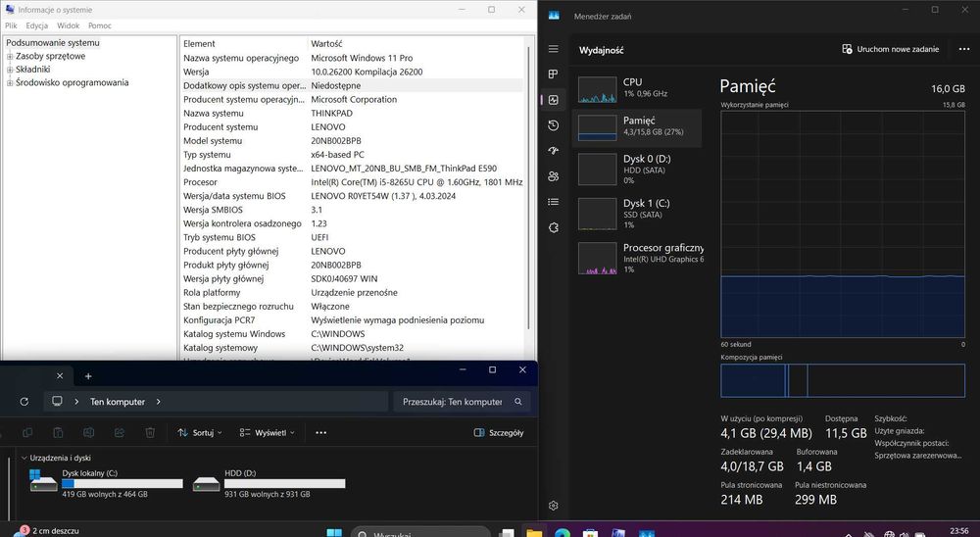This screenshot has width=980, height=537.
Task: Open the Windows Start button
Action: pos(334,533)
